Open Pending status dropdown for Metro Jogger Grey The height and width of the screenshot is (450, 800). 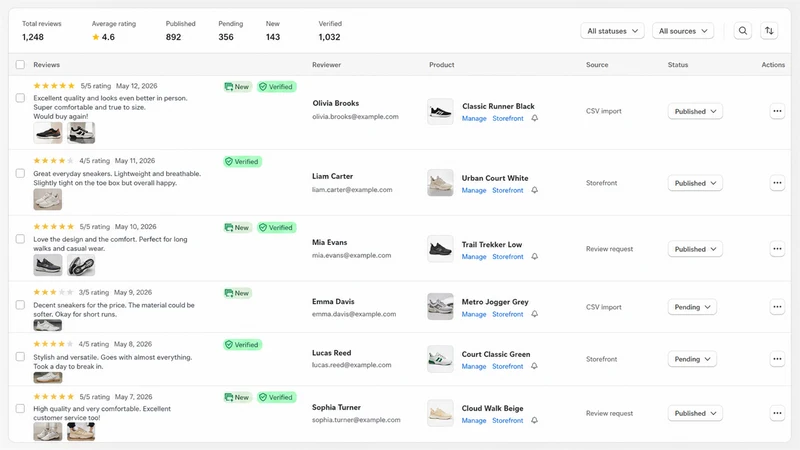[692, 307]
